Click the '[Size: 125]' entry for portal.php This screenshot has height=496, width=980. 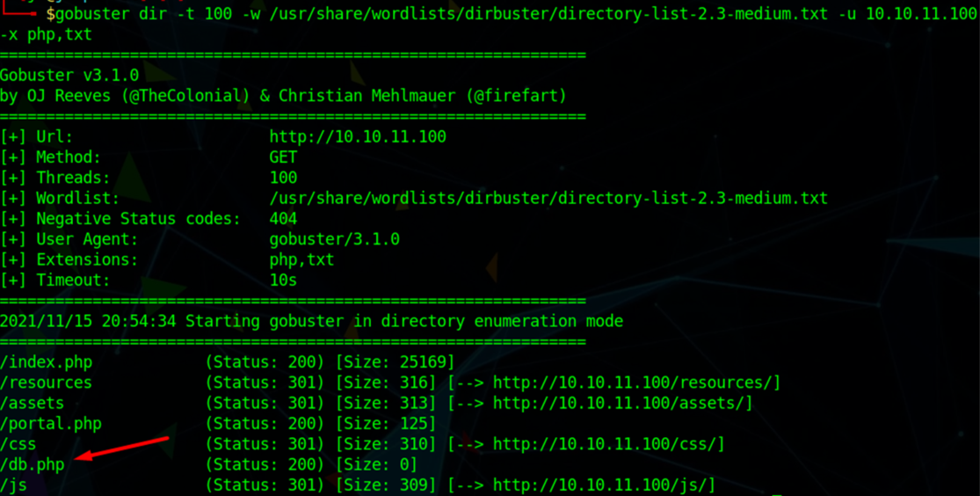(x=386, y=424)
